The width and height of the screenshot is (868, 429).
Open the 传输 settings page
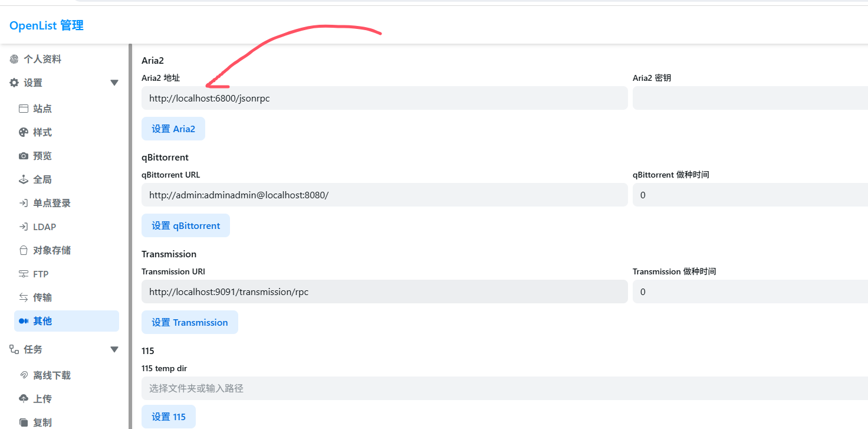pos(42,297)
